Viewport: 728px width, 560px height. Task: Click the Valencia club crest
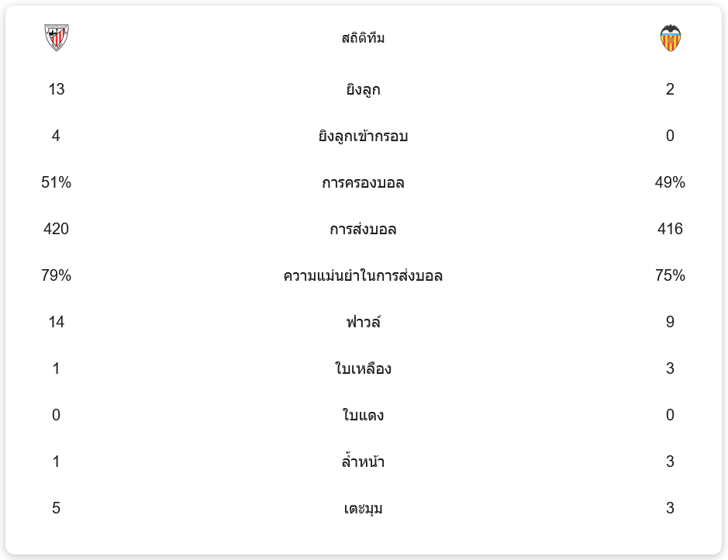click(x=670, y=37)
